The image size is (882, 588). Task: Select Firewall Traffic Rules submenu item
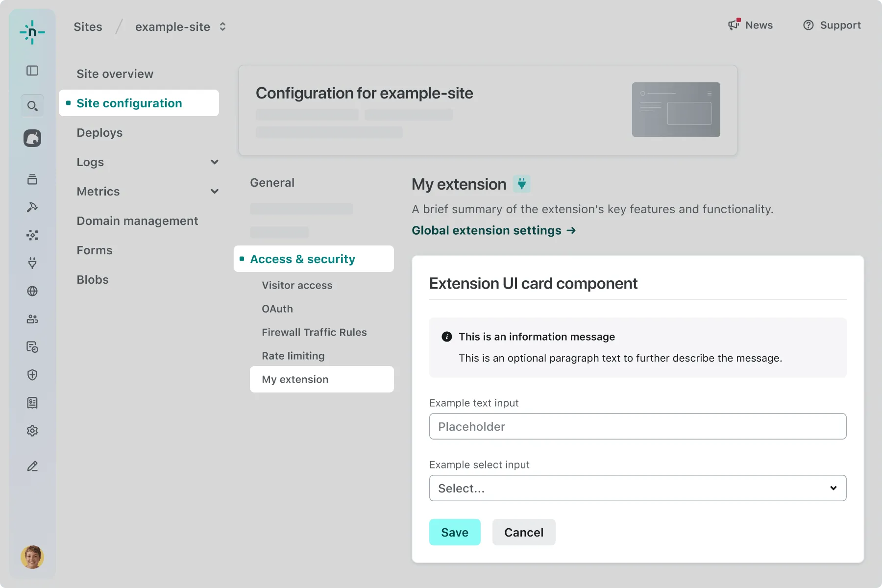click(314, 332)
